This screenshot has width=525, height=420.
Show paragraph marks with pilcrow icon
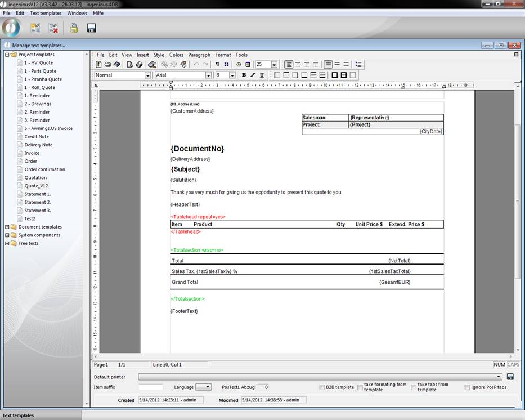217,65
